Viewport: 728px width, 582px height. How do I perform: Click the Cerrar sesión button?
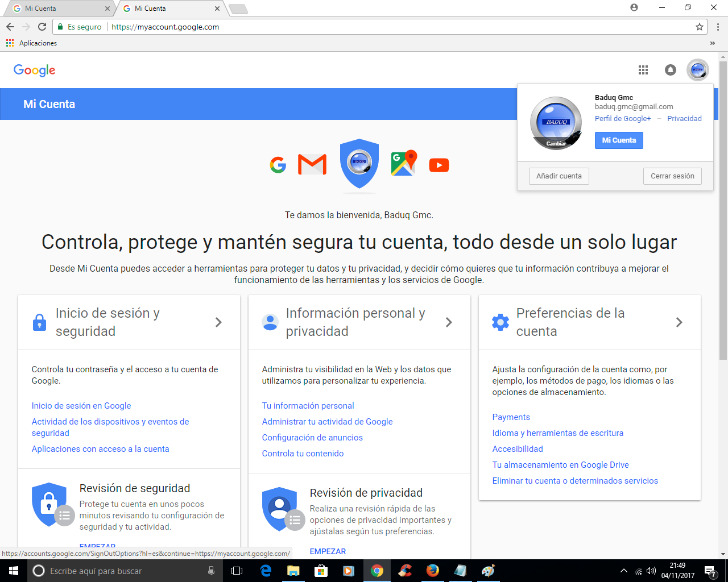point(672,176)
